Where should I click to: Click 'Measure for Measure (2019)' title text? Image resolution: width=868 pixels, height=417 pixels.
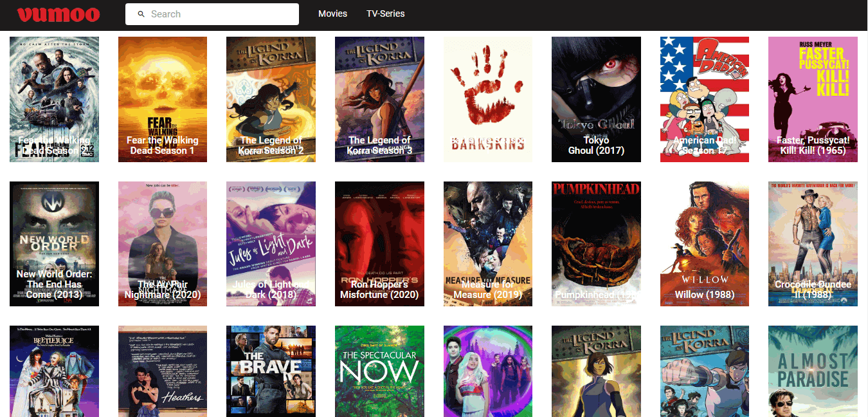click(x=488, y=290)
